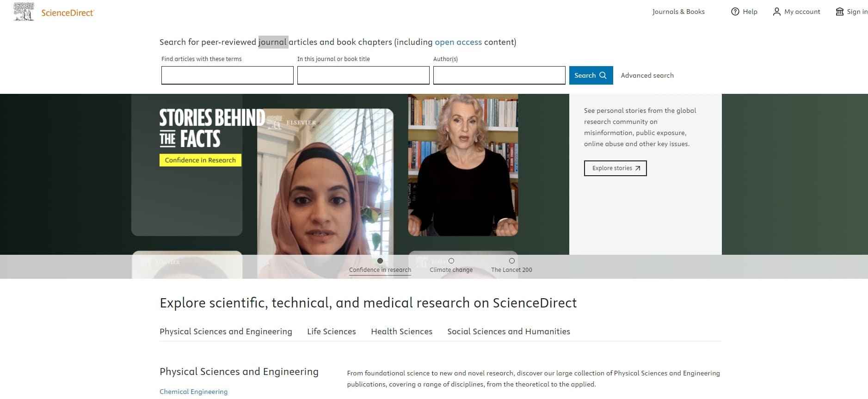
Task: Select the Confidence in research slide dot
Action: pyautogui.click(x=380, y=261)
